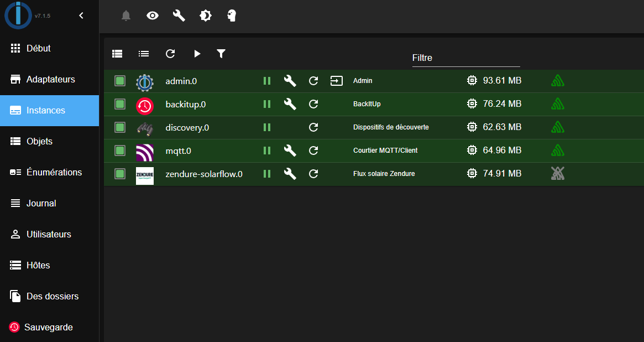Click memory chip icon beside 93.61 MB
Screen dimensions: 644x342
pyautogui.click(x=472, y=81)
